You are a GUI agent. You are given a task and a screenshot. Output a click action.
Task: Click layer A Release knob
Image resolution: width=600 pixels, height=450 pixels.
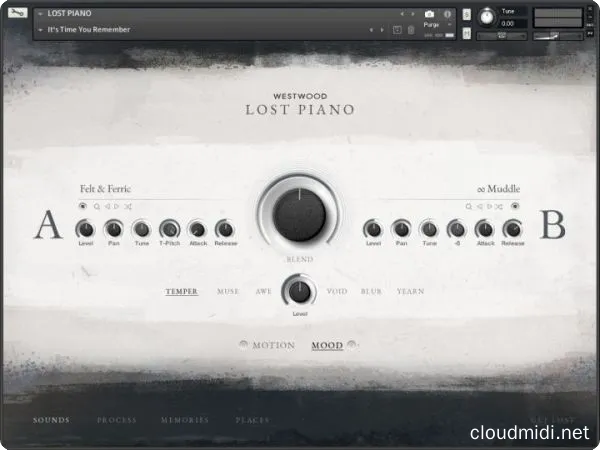pos(225,230)
